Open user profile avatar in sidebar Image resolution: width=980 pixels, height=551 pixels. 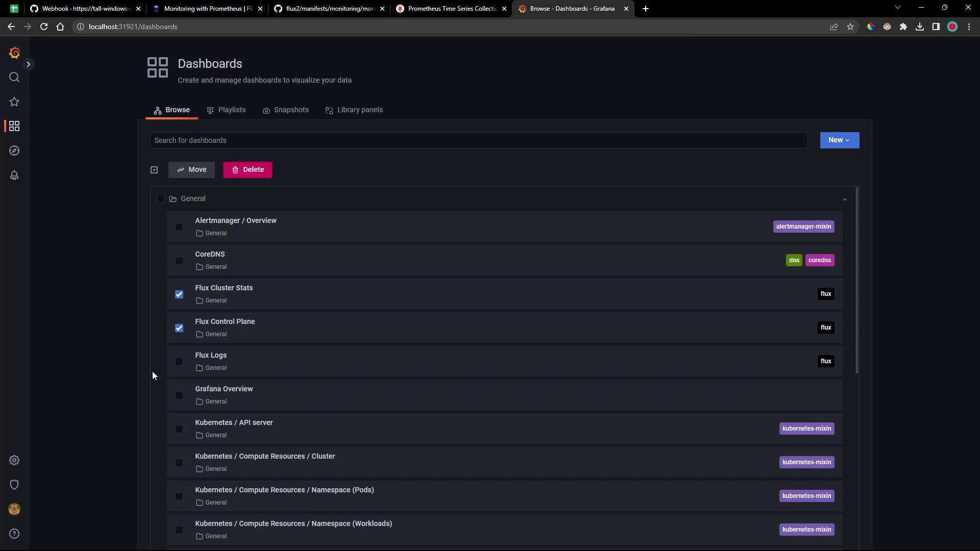pos(14,510)
